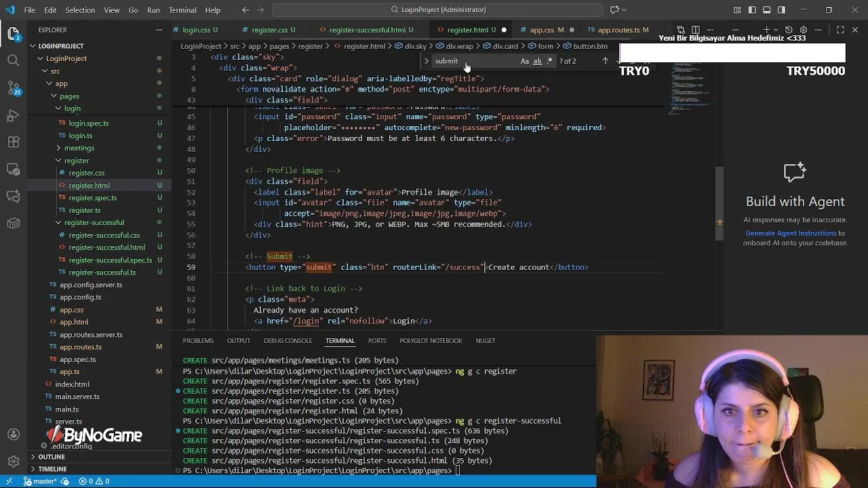Open the Copilot chat icon in the title bar
Image resolution: width=868 pixels, height=488 pixels.
pos(614,9)
